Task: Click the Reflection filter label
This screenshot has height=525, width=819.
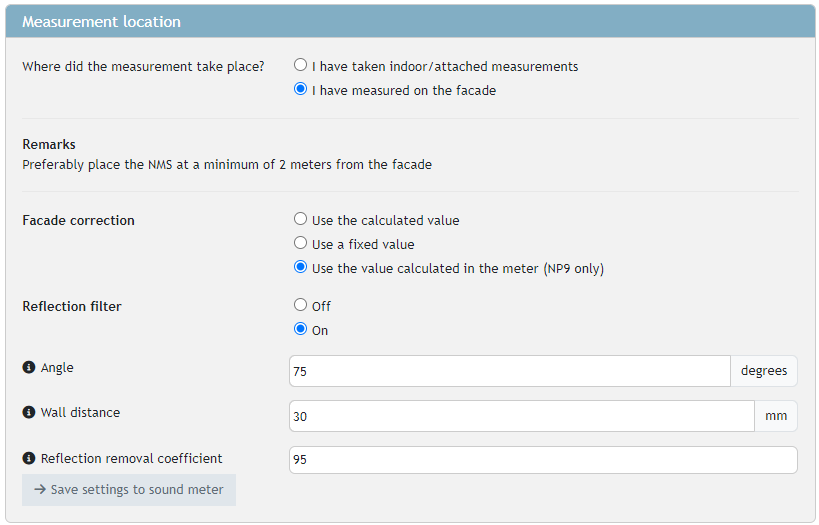Action: 72,306
